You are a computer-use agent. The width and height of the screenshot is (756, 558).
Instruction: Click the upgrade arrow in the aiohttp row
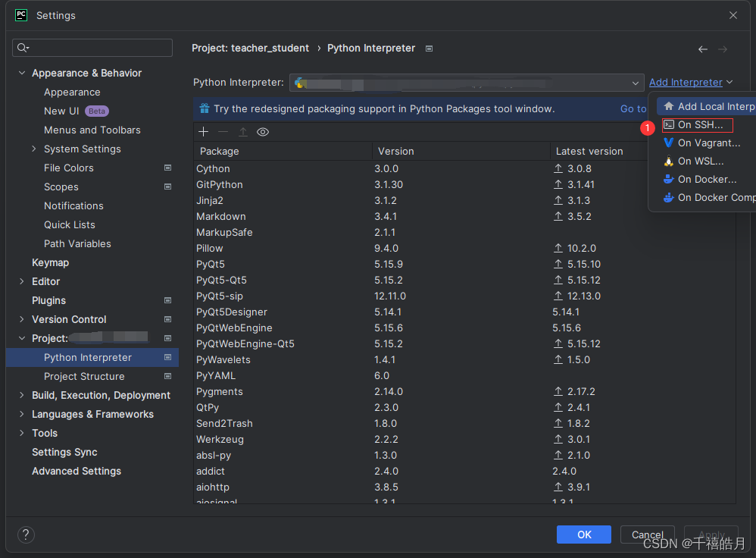558,487
